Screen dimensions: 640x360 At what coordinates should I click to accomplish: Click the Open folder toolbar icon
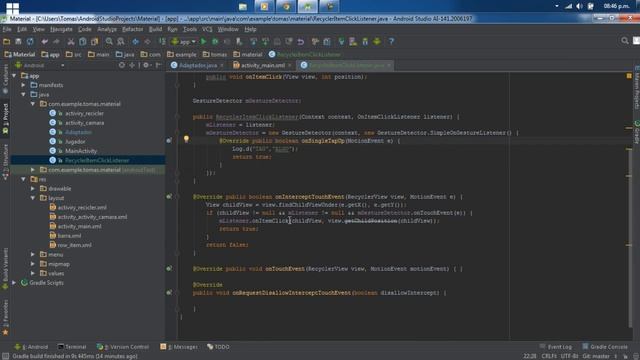(7, 42)
